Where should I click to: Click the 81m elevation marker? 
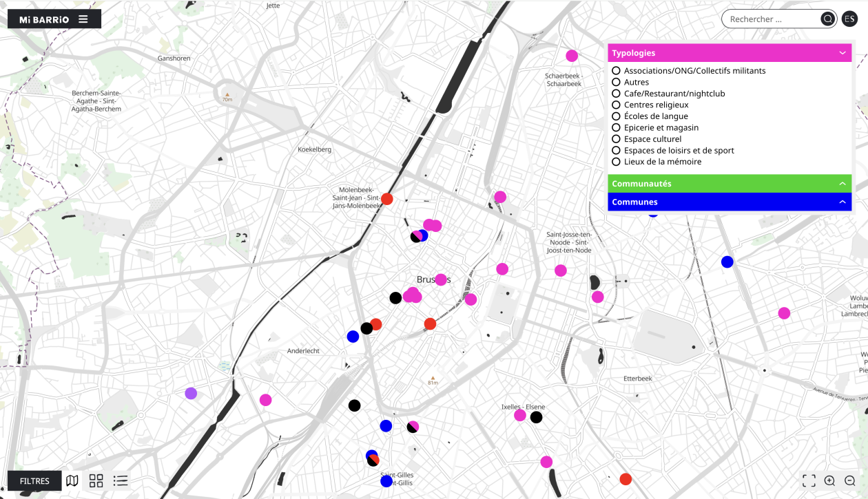[433, 380]
